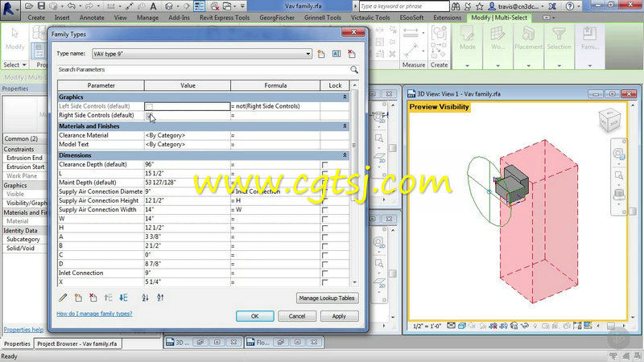
Task: Toggle the Left Side Controls checkbox
Action: point(149,107)
